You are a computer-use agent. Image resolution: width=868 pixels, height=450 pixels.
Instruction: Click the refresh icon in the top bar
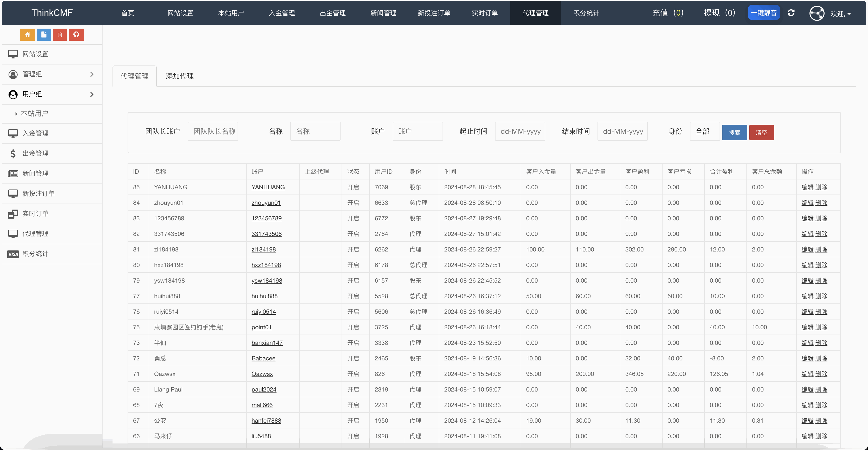point(791,13)
